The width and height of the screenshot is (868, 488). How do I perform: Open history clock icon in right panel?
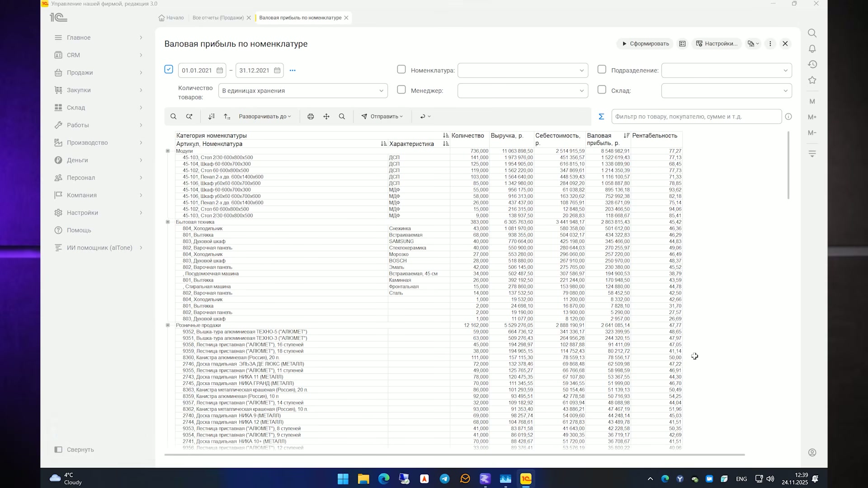coord(812,65)
